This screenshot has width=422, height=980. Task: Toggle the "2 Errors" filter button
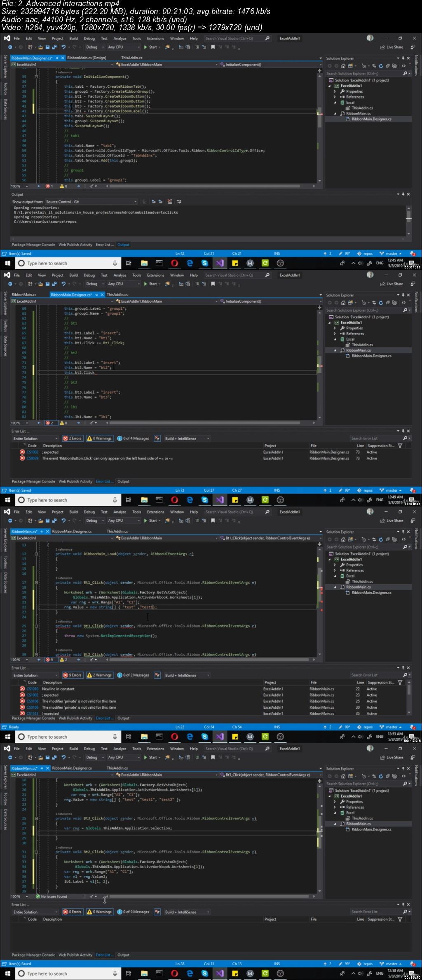click(72, 439)
